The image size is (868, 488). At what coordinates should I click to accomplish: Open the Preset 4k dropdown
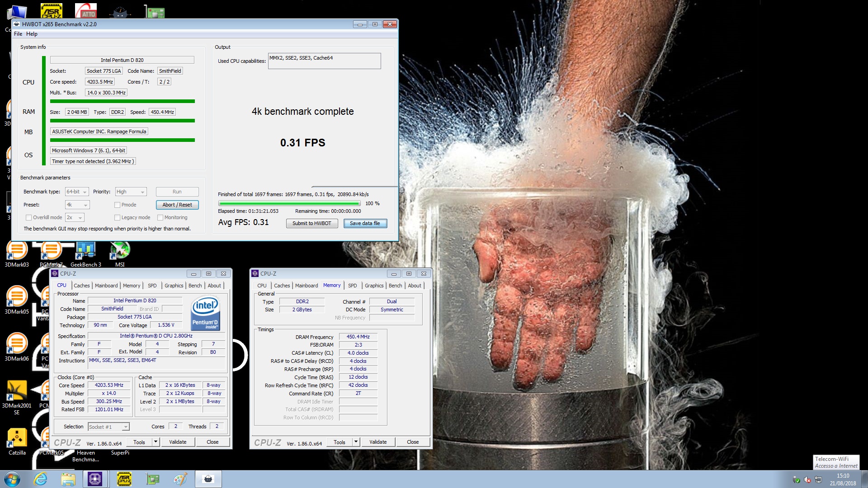77,205
